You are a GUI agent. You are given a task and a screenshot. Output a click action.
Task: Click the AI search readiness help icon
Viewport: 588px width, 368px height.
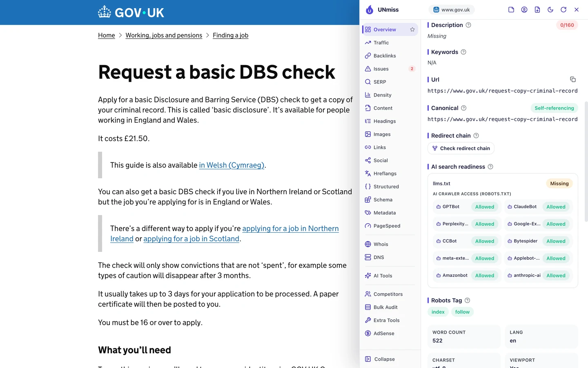490,166
